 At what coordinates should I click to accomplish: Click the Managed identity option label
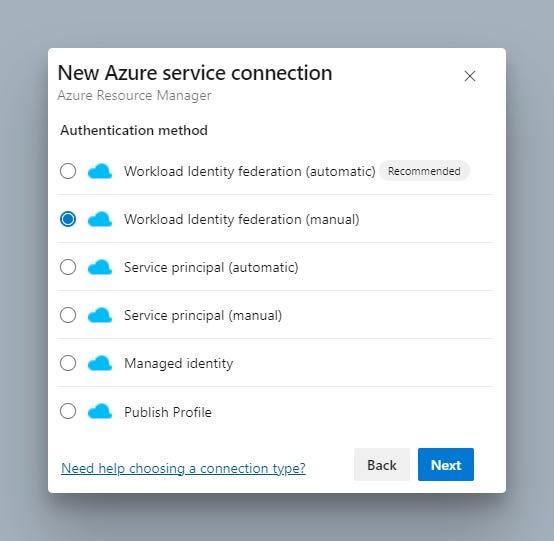tap(179, 363)
